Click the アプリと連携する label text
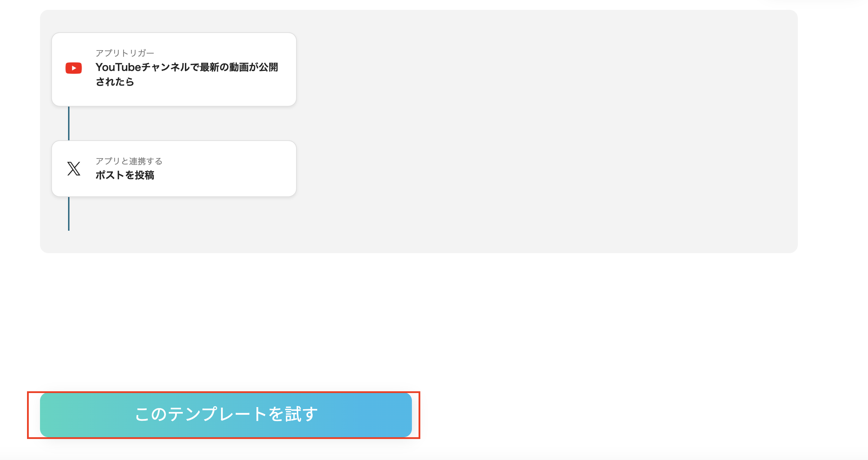This screenshot has width=868, height=460. 129,162
